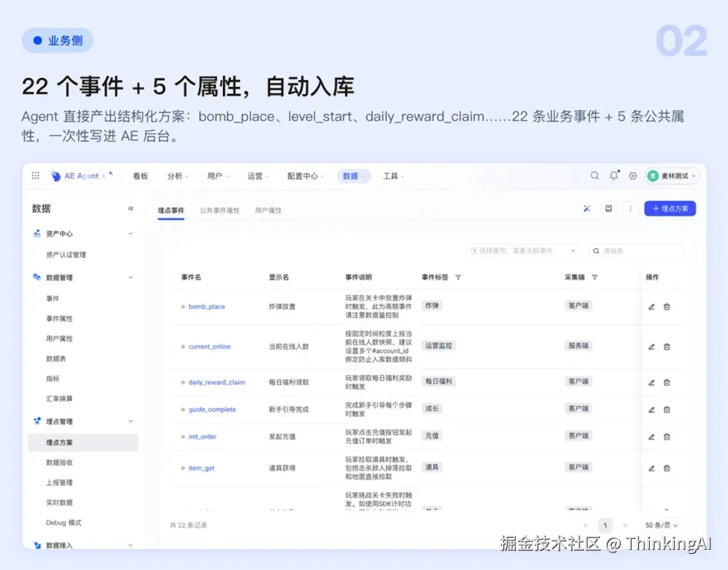The height and width of the screenshot is (570, 728).
Task: Go to the next page arrow
Action: [x=624, y=525]
